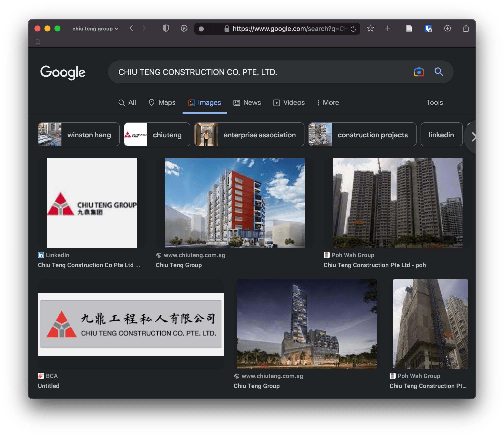Filter by the 'construction projects' chip
Viewport: 504px width, 436px height.
coord(362,134)
